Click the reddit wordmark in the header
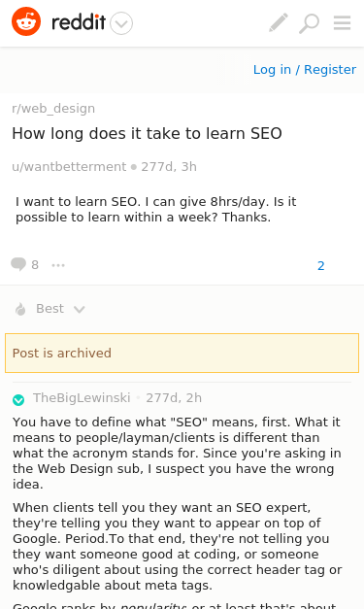The width and height of the screenshot is (364, 609). click(79, 22)
